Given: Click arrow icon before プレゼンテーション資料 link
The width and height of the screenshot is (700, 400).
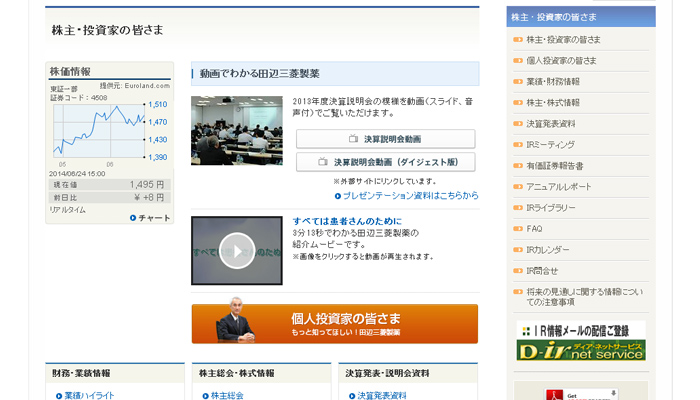Looking at the screenshot, I should [338, 196].
